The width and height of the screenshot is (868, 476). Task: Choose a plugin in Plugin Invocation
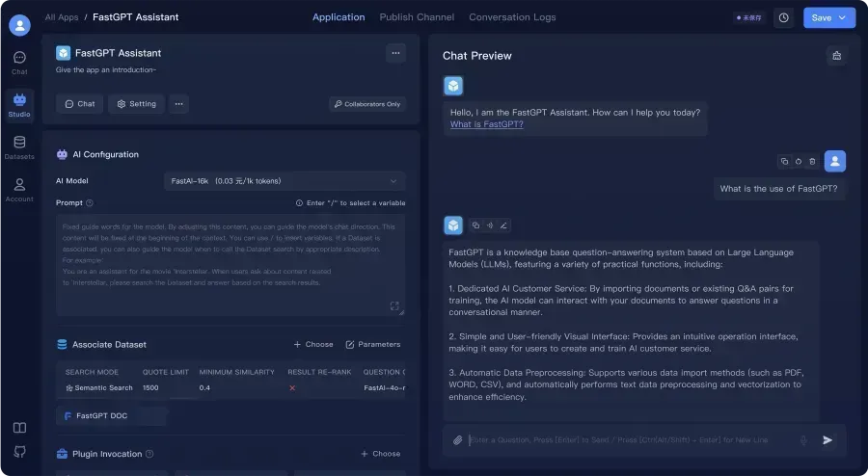tap(380, 454)
